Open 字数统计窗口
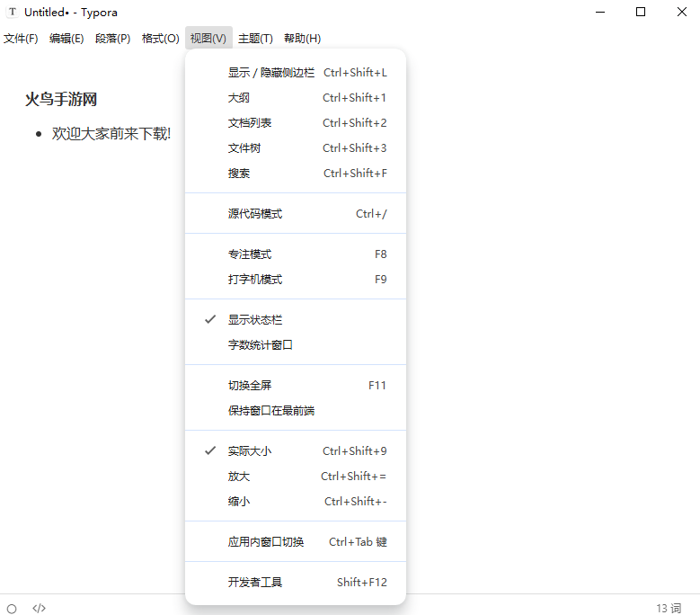The width and height of the screenshot is (700, 615). (x=296, y=344)
